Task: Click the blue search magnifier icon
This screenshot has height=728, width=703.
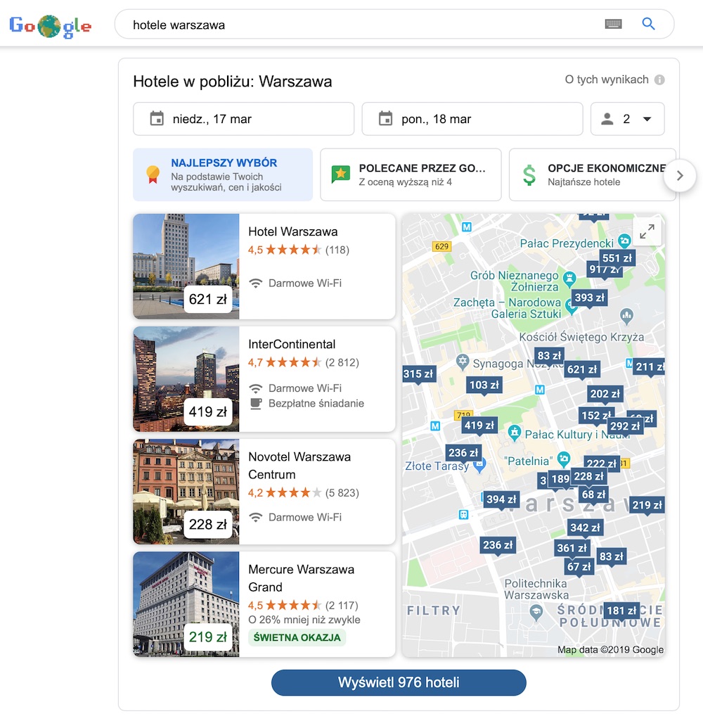Action: pyautogui.click(x=648, y=24)
